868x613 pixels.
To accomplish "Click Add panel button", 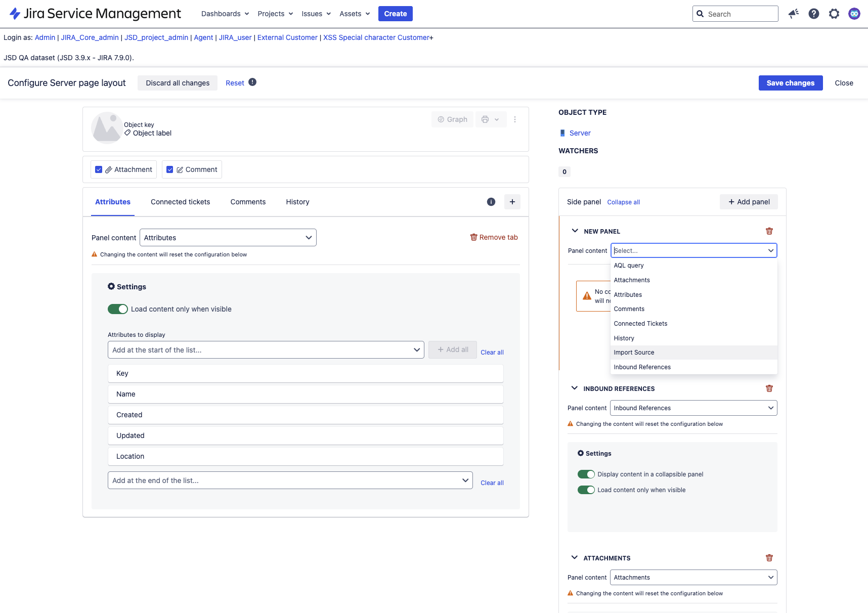I will [749, 202].
